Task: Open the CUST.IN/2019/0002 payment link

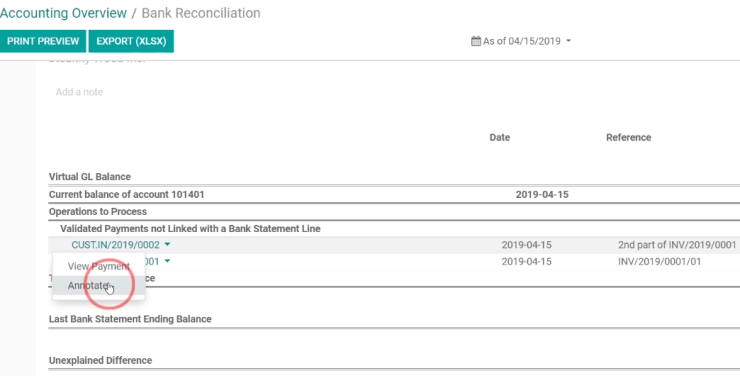Action: click(116, 245)
